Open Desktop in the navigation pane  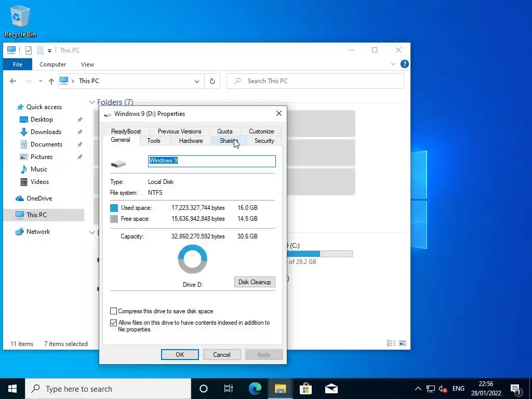click(x=42, y=119)
